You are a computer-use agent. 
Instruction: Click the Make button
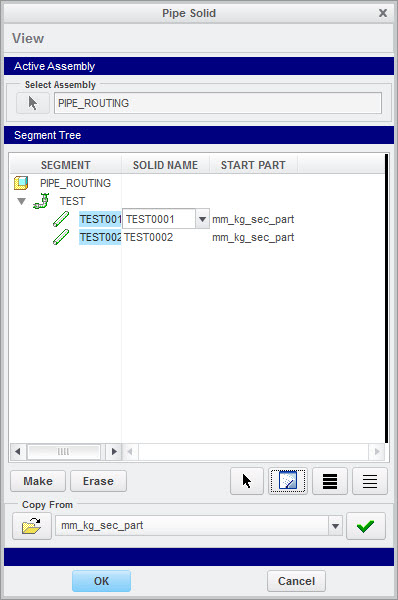point(38,481)
